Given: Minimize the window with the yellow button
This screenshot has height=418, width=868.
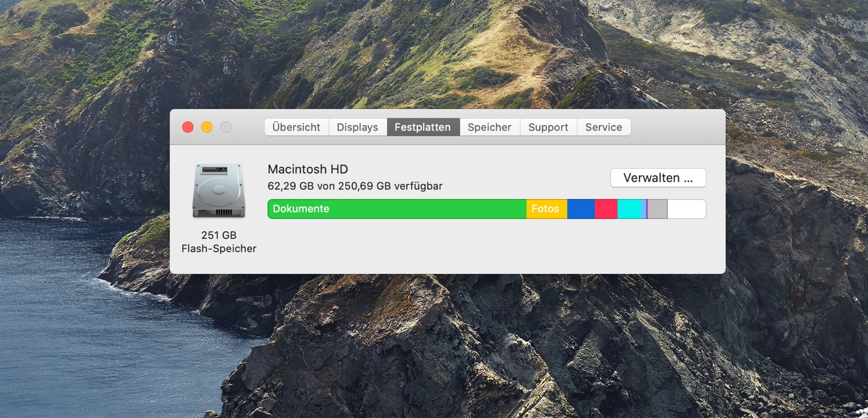Looking at the screenshot, I should click(x=207, y=127).
